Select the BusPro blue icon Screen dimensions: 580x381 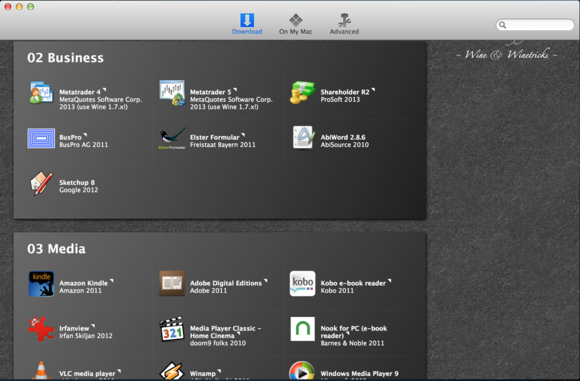pos(41,138)
